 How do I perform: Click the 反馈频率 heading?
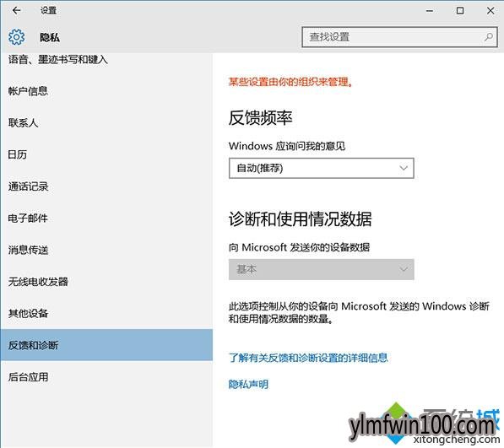[x=260, y=117]
